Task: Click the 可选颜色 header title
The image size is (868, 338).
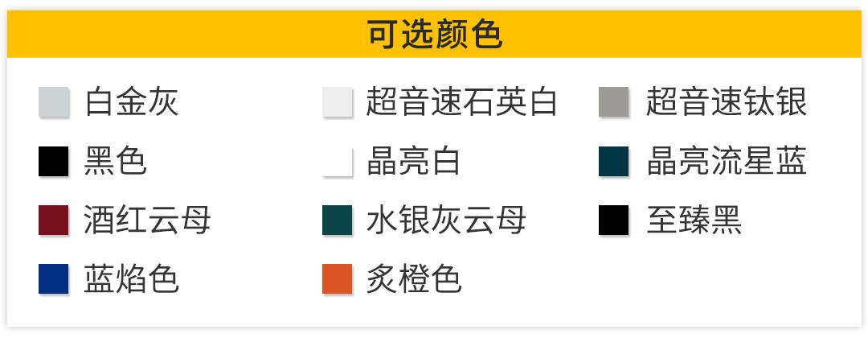Action: point(434,35)
